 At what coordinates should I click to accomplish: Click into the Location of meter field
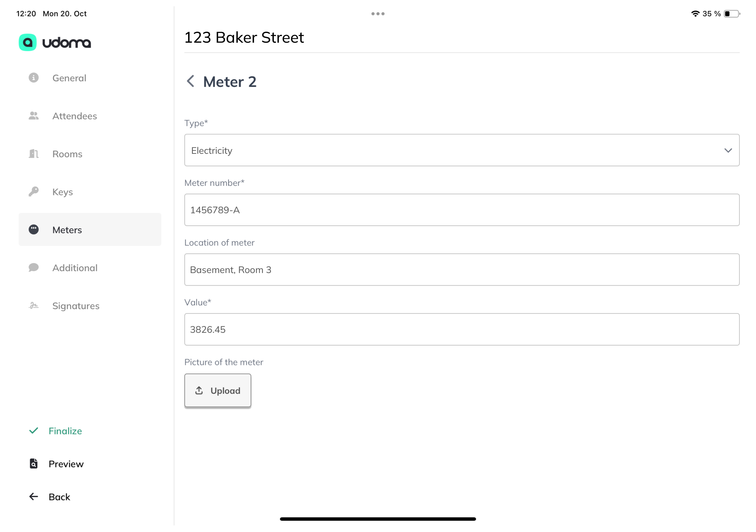pyautogui.click(x=462, y=270)
